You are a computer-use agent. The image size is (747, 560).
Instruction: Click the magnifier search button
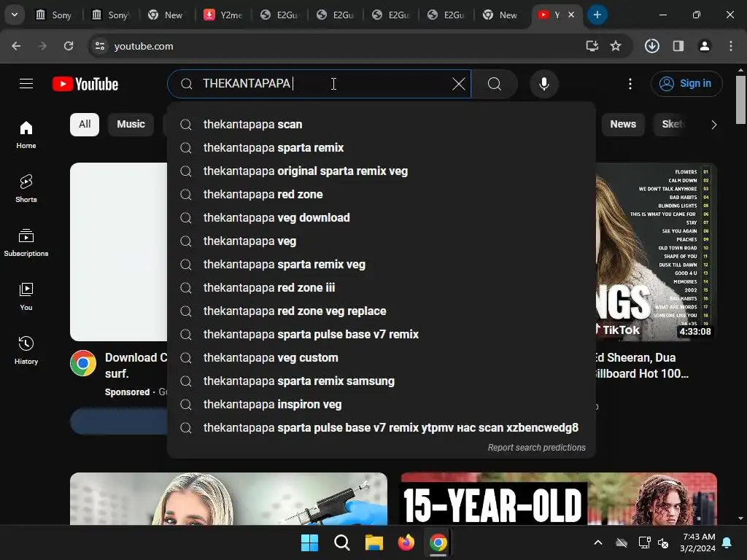click(x=494, y=84)
